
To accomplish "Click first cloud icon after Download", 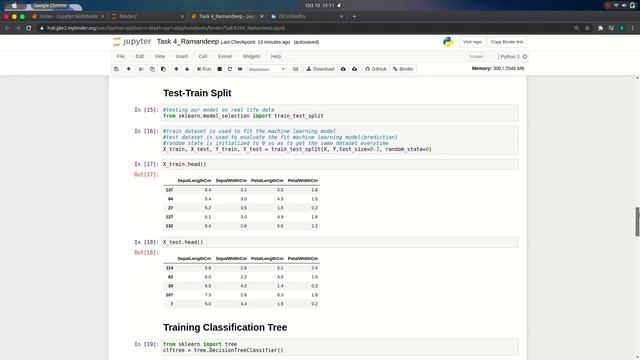I will 343,69.
